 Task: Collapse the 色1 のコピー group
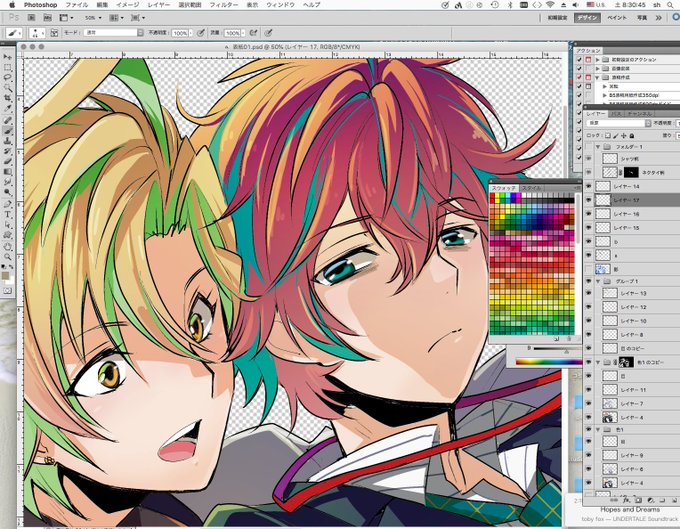[x=598, y=362]
